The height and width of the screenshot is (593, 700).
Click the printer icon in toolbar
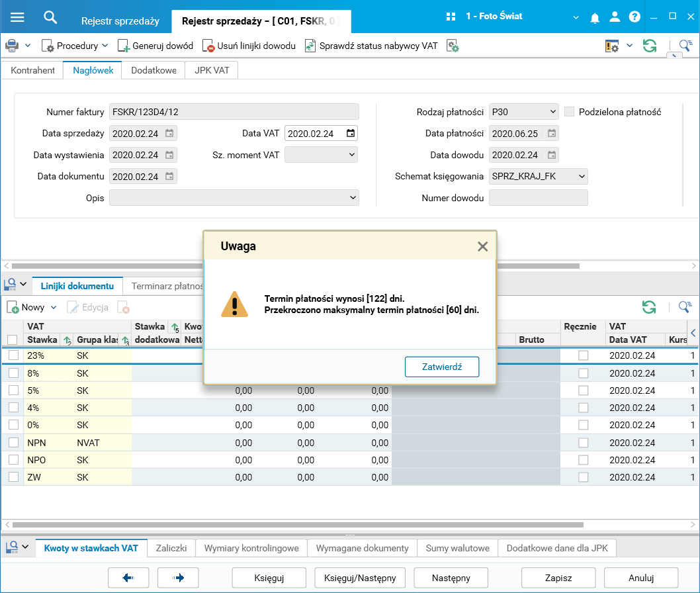pyautogui.click(x=12, y=46)
